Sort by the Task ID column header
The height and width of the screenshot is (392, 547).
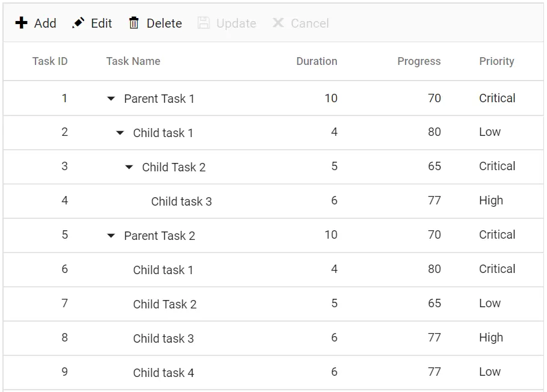pyautogui.click(x=50, y=61)
